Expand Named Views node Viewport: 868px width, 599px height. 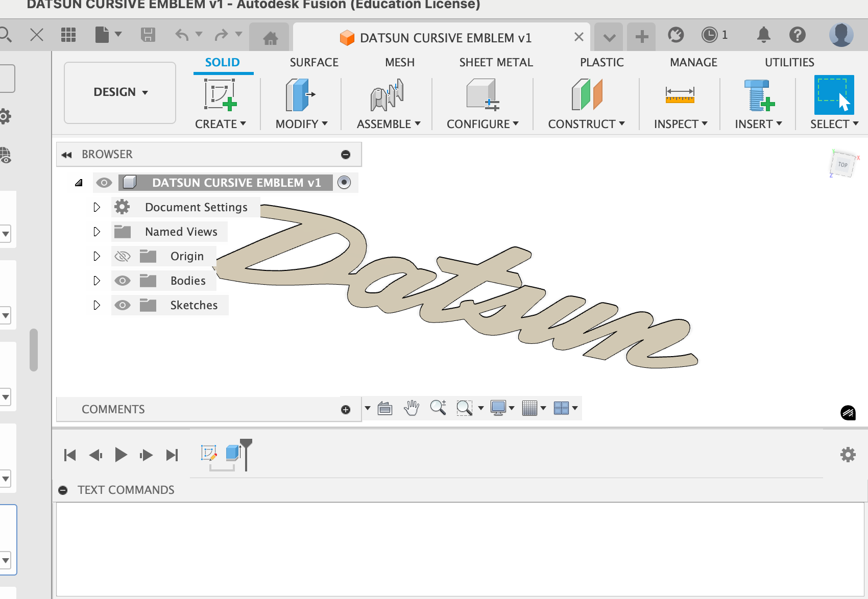[x=97, y=232]
